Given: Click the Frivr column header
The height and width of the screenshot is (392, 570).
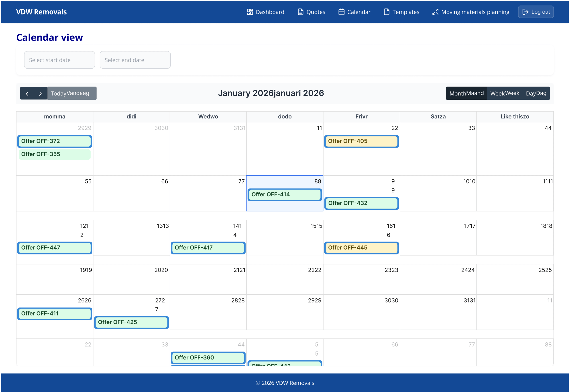Looking at the screenshot, I should [x=361, y=117].
